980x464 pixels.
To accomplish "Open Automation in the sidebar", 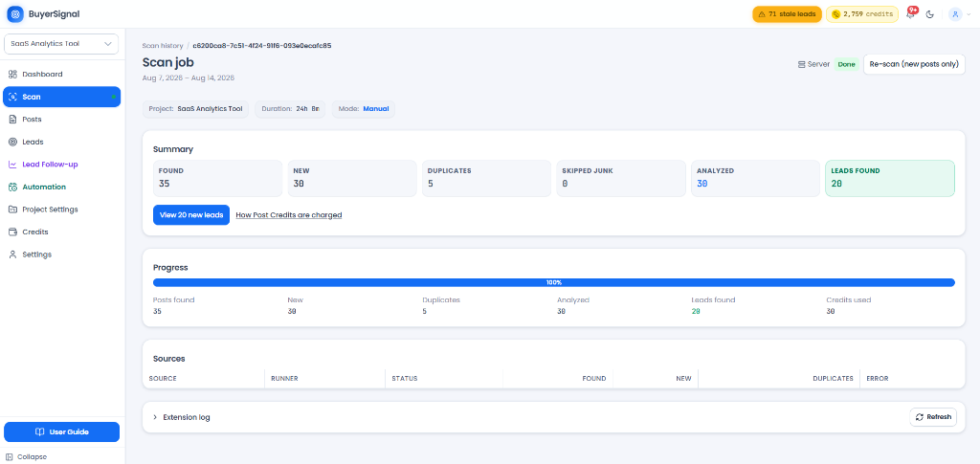I will 61,187.
